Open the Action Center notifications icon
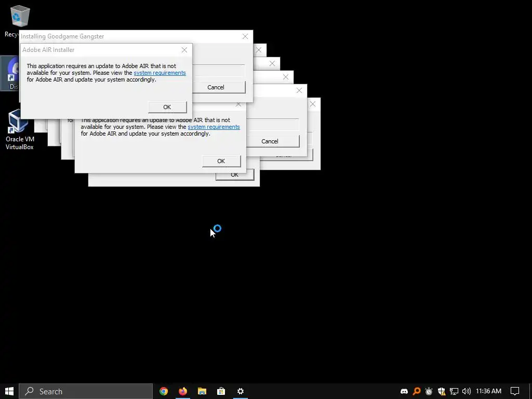This screenshot has height=399, width=532. click(x=515, y=391)
